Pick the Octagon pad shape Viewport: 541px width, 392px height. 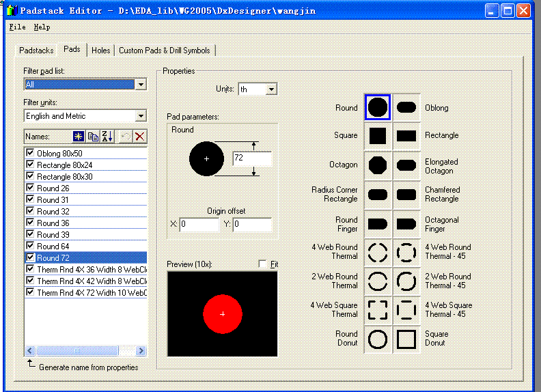click(378, 165)
